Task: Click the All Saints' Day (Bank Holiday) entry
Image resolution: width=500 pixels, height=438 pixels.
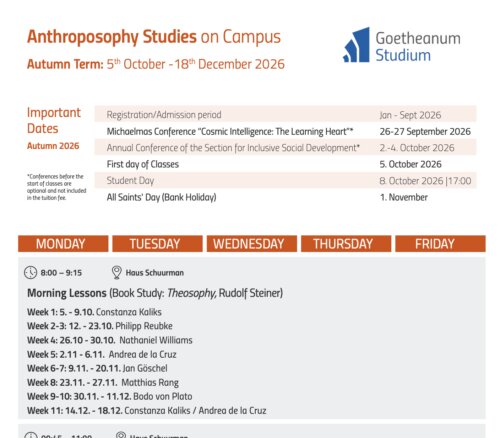Action: (x=161, y=197)
